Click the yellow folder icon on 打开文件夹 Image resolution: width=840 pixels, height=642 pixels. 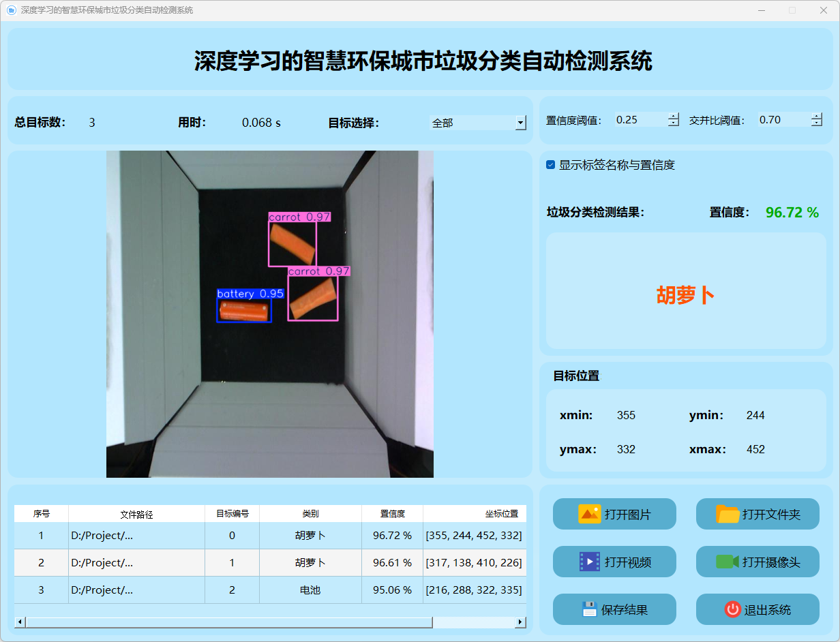tap(727, 514)
